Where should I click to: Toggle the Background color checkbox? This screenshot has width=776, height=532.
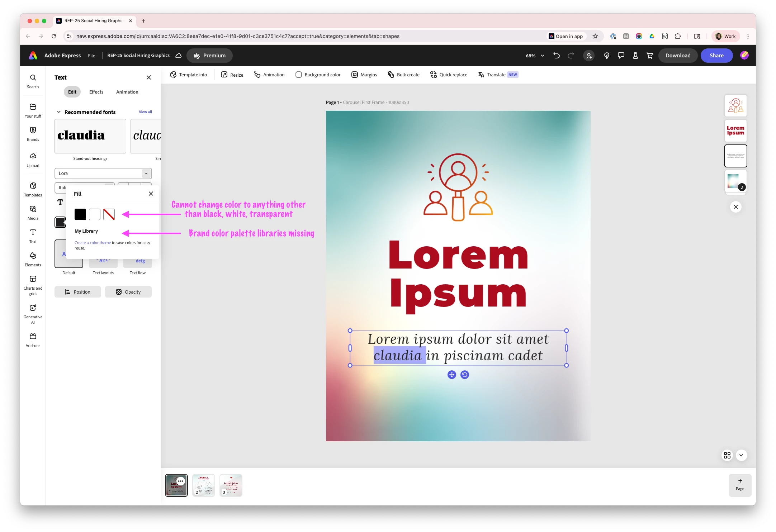[x=298, y=75]
